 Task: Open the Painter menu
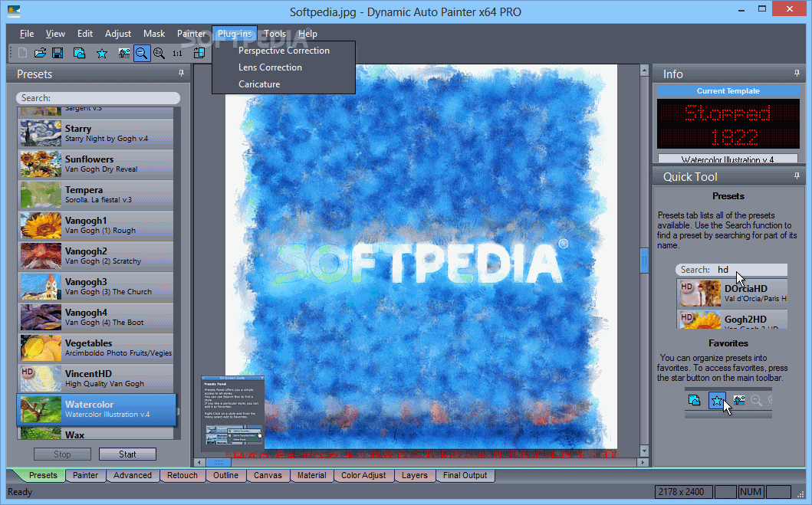point(191,34)
